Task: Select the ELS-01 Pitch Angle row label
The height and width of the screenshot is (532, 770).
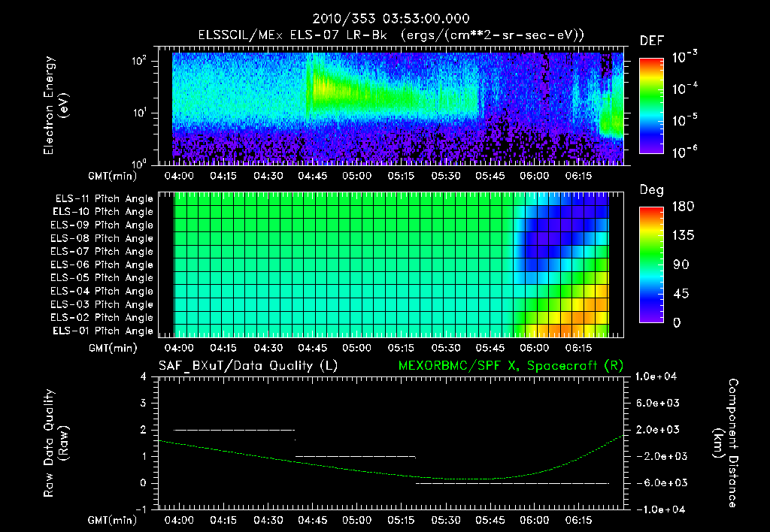Action: 103,331
